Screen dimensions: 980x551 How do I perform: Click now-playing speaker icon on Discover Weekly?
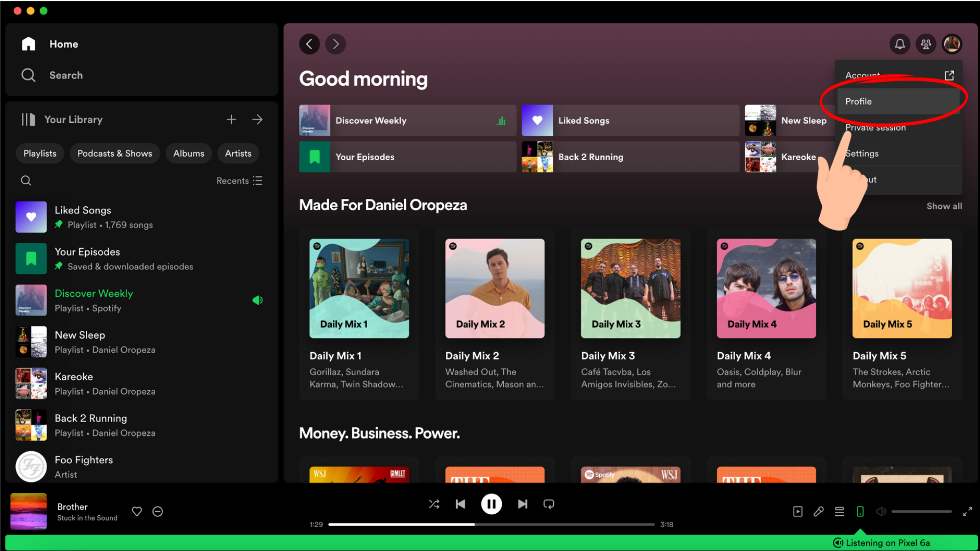(x=258, y=300)
